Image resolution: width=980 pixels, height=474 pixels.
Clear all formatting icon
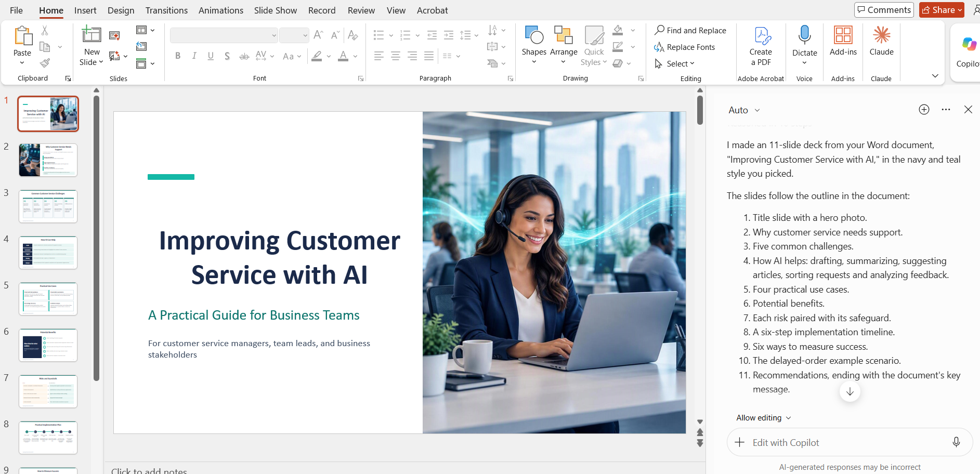tap(353, 35)
